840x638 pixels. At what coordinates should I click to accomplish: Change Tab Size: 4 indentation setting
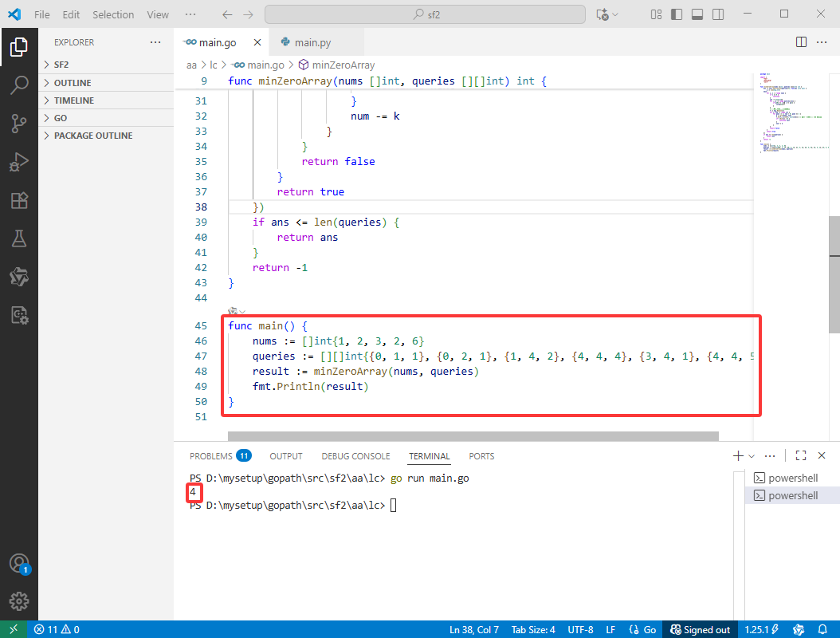tap(533, 629)
